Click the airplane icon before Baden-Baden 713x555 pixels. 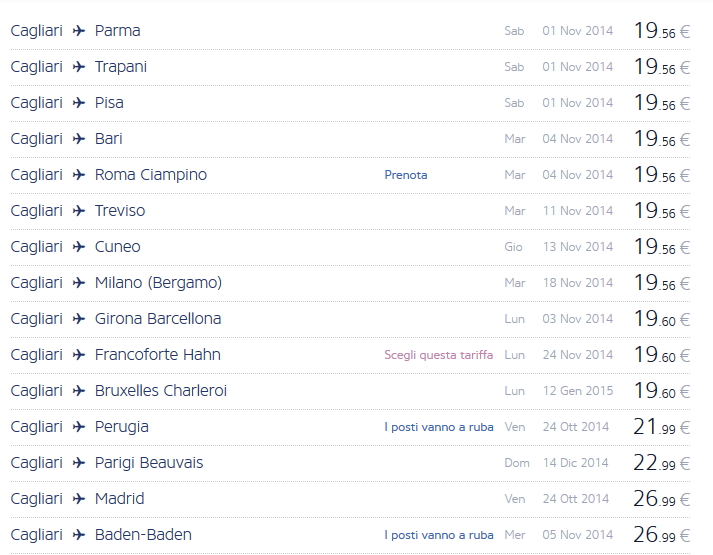point(79,535)
